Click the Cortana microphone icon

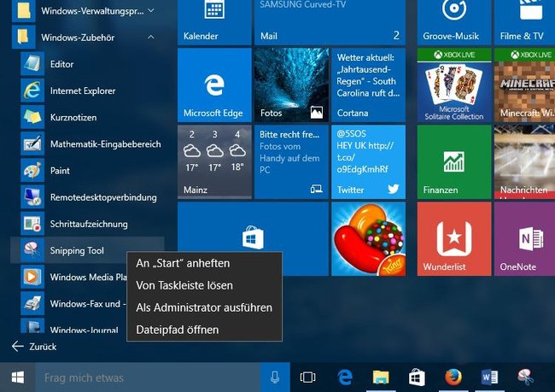pos(275,377)
